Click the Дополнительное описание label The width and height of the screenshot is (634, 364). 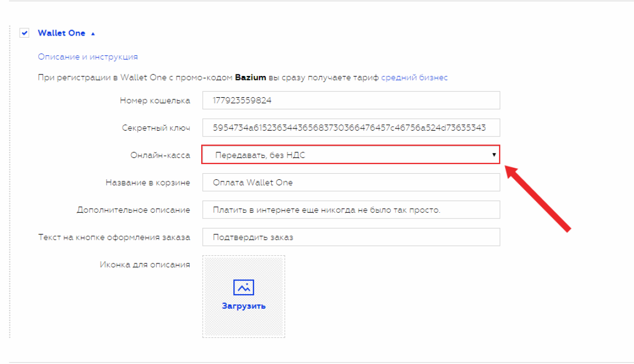point(133,210)
